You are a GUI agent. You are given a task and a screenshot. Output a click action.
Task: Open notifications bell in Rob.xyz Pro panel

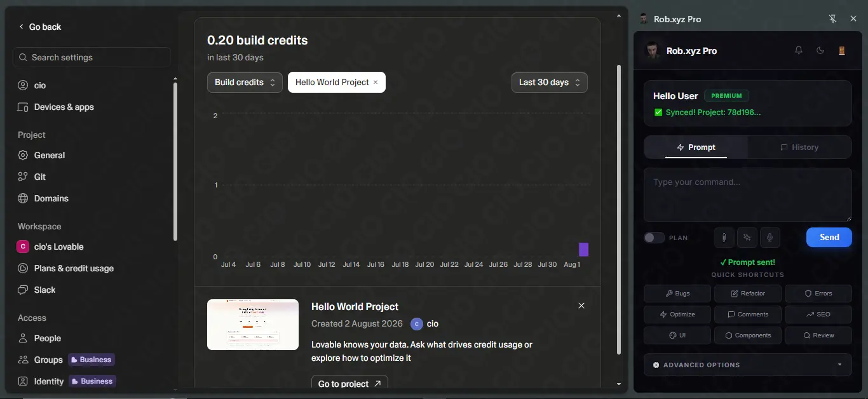pyautogui.click(x=799, y=51)
